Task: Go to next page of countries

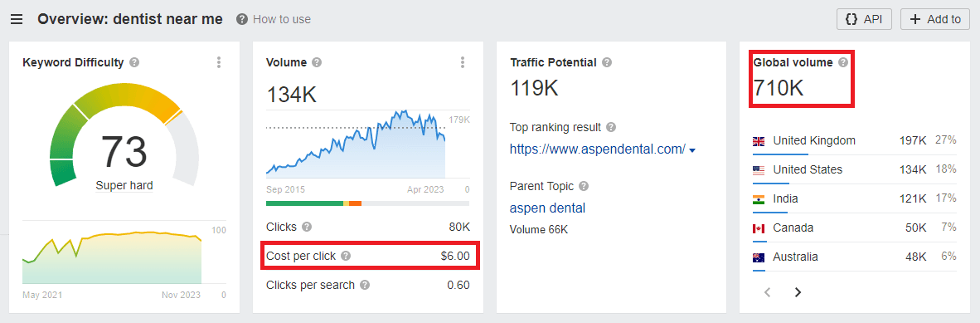Action: [798, 292]
